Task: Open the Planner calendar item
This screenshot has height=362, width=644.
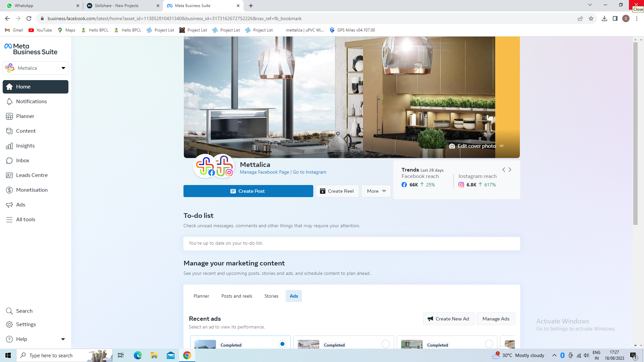Action: click(x=36, y=116)
